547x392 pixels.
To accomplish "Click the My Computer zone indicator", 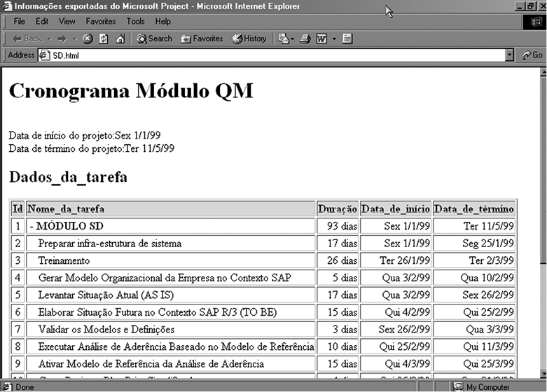I will (481, 387).
